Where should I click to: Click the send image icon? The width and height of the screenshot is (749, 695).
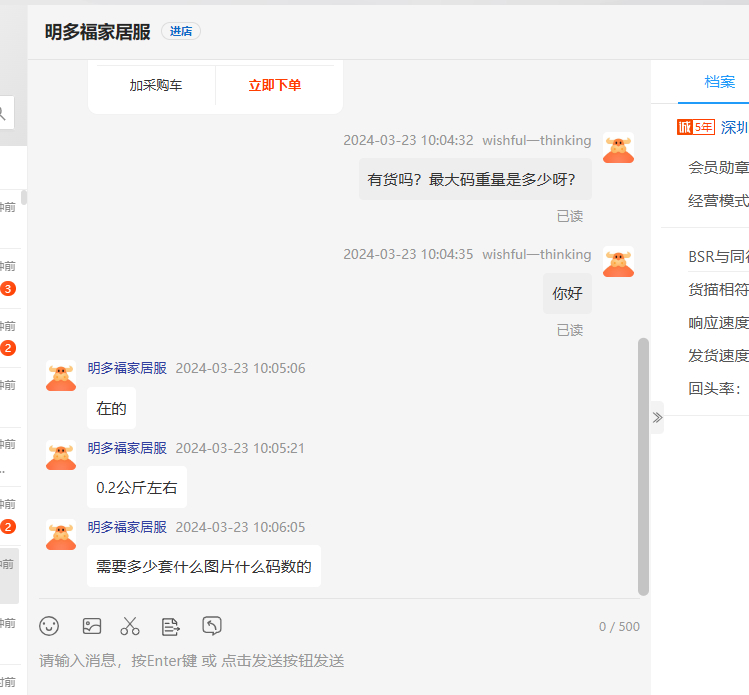pos(92,626)
